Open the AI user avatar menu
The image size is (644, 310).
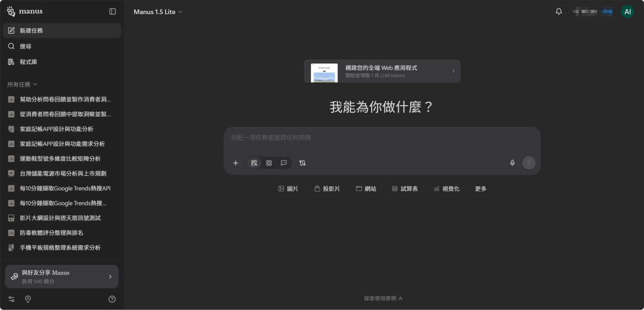(x=628, y=12)
